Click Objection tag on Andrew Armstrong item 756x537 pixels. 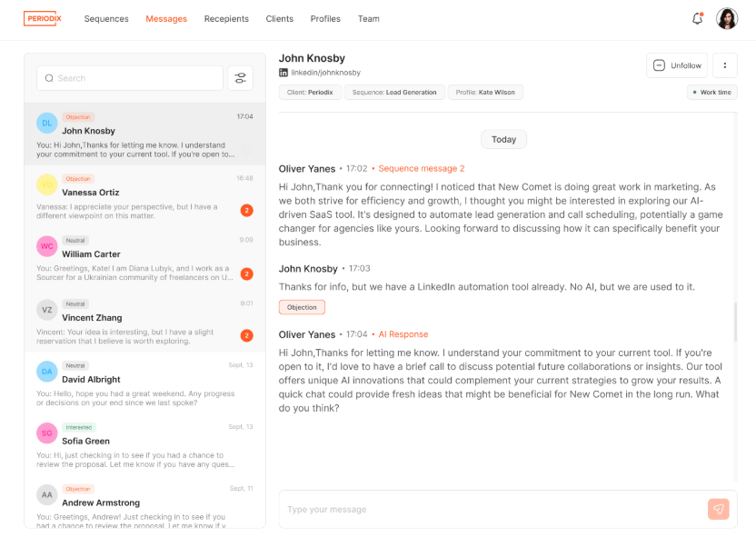point(78,489)
